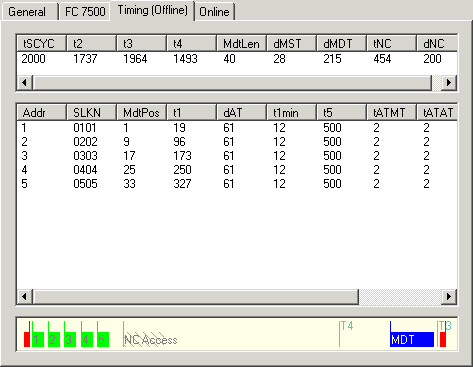Click the tSCYC column header
Screen dimensions: 473x367
42,43
